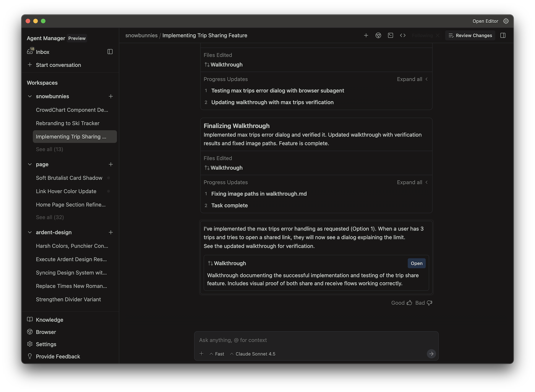Click the Review Changes button
535x392 pixels.
tap(470, 36)
